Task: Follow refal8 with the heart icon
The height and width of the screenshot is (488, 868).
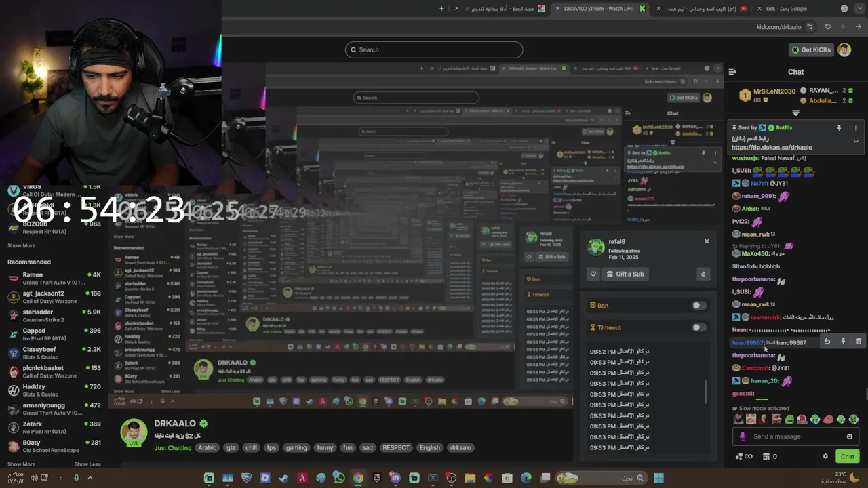Action: [x=593, y=274]
